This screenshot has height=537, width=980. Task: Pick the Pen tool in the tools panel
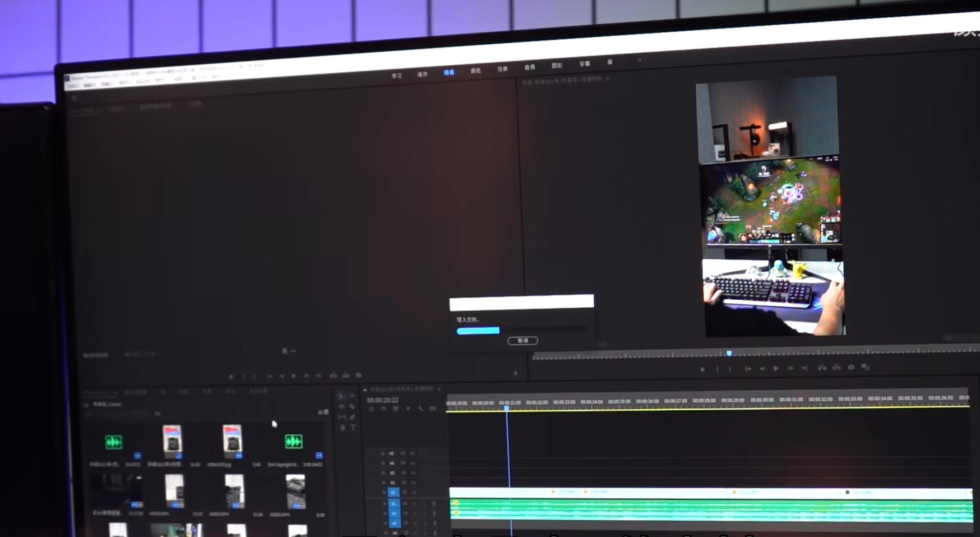[352, 417]
